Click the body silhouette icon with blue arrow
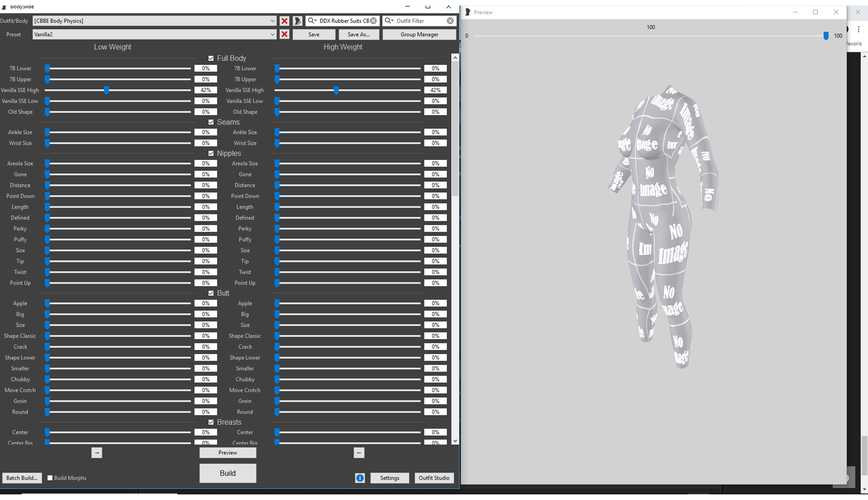 point(297,21)
